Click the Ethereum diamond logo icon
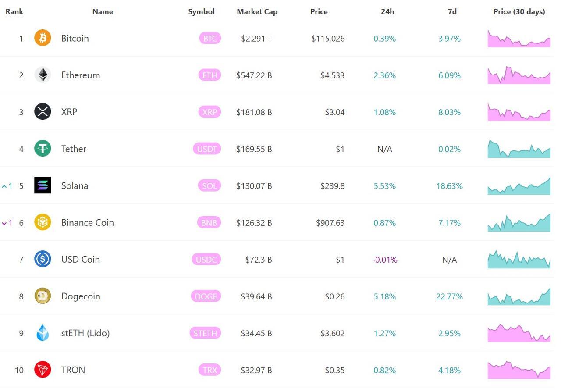 [43, 75]
